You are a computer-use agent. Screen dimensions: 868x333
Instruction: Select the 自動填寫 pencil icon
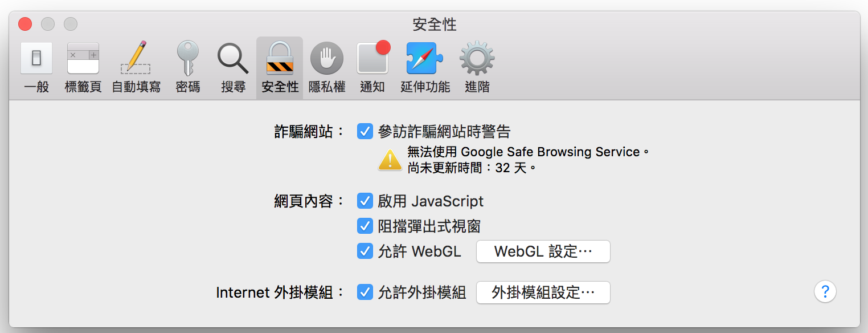[136, 59]
